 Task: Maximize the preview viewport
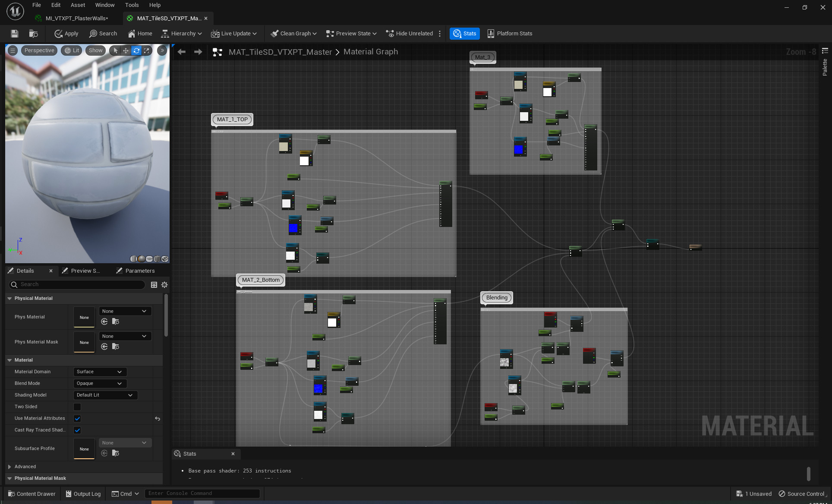[x=147, y=50]
